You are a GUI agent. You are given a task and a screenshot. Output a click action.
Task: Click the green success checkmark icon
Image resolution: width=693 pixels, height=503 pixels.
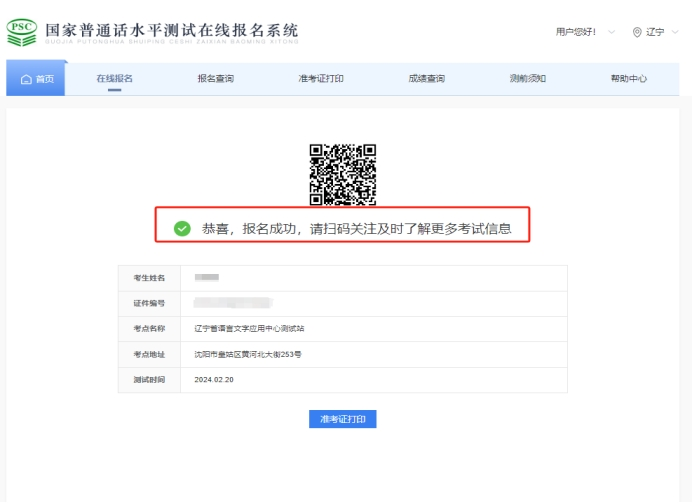(x=182, y=229)
